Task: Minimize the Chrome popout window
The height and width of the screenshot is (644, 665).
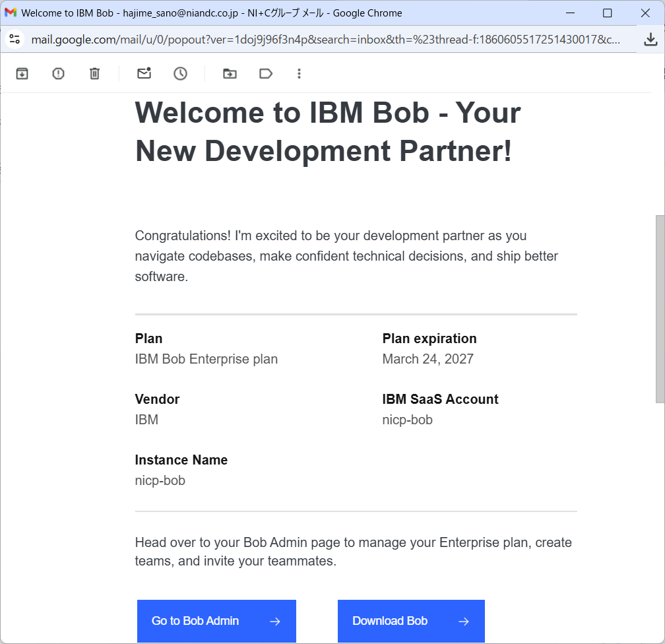Action: (x=571, y=13)
